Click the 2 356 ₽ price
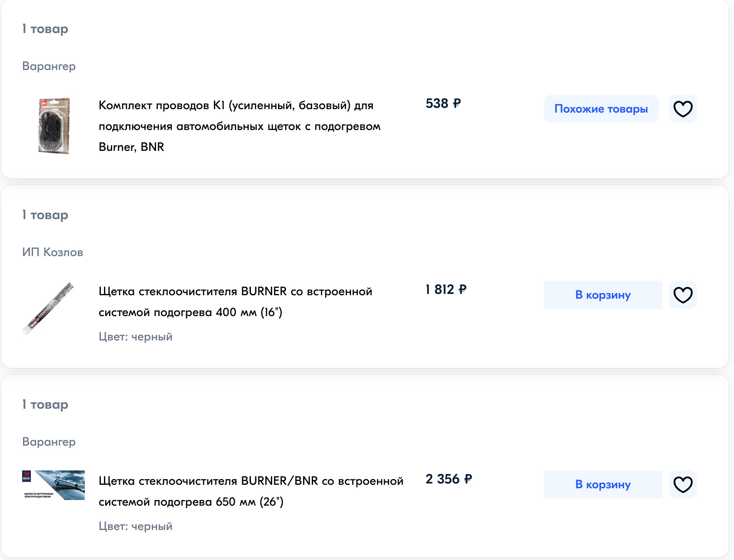The image size is (734, 560). pyautogui.click(x=449, y=479)
